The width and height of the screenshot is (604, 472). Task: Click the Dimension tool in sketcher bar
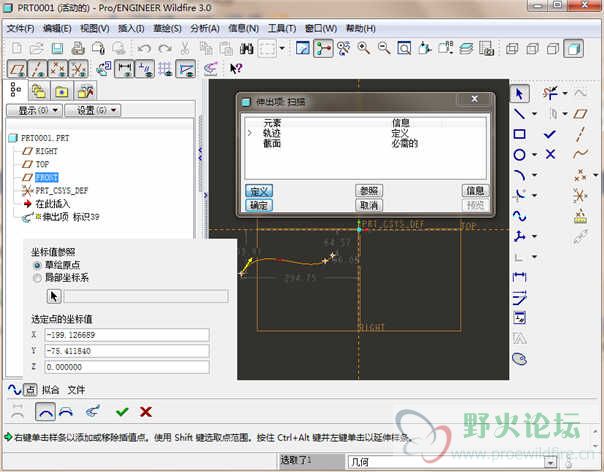pyautogui.click(x=520, y=277)
